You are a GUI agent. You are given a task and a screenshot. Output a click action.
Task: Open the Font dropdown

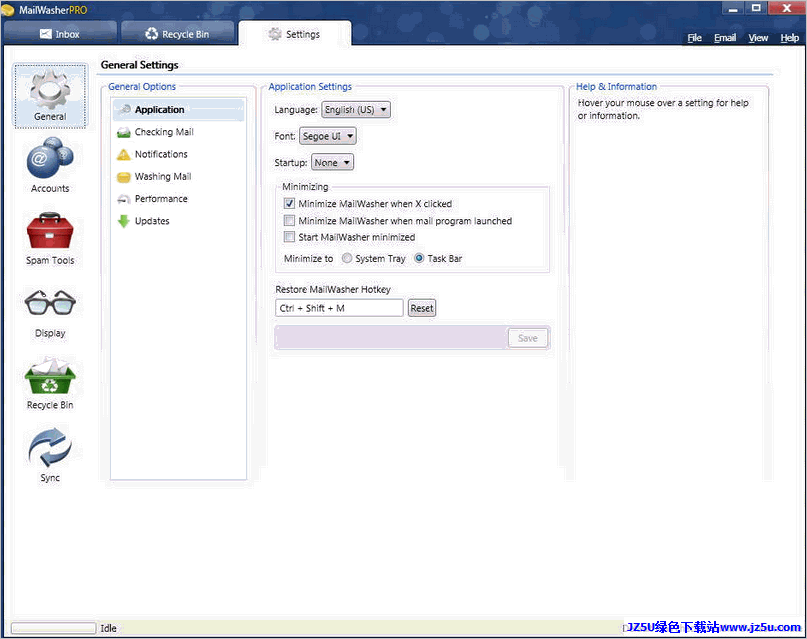(x=328, y=136)
